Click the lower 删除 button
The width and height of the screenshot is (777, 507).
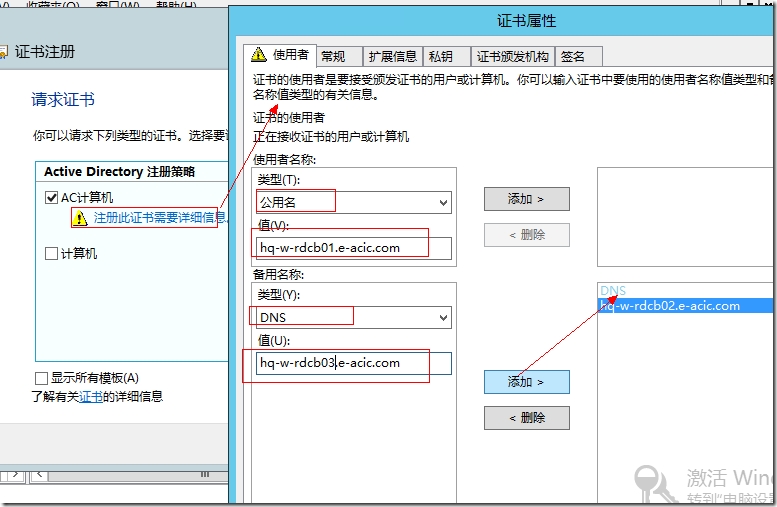[527, 418]
